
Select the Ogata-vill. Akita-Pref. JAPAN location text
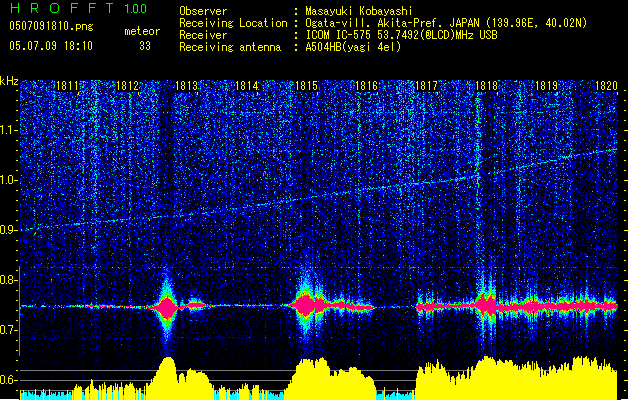(446, 23)
